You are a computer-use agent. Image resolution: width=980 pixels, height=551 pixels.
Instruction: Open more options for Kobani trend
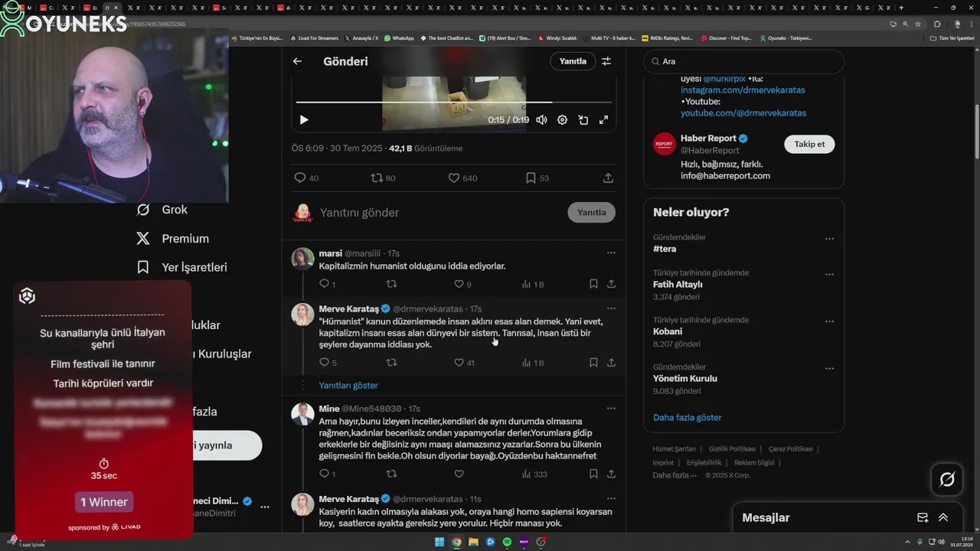pyautogui.click(x=829, y=321)
